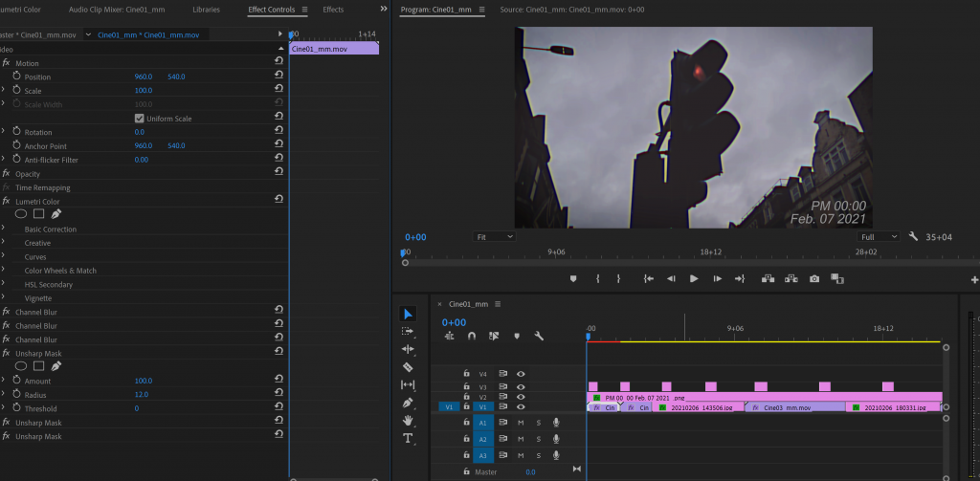Add timeline marker icon

(517, 336)
